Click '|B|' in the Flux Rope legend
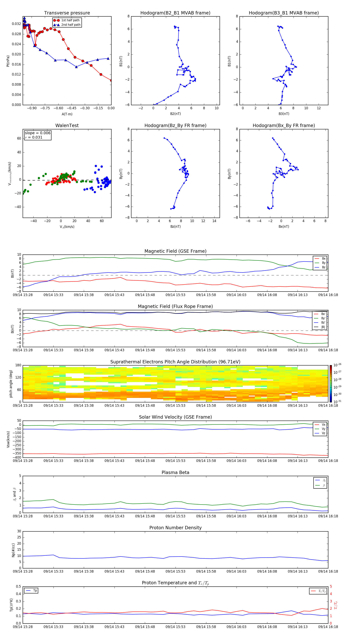Screen dimensions: 351x644 320,327
